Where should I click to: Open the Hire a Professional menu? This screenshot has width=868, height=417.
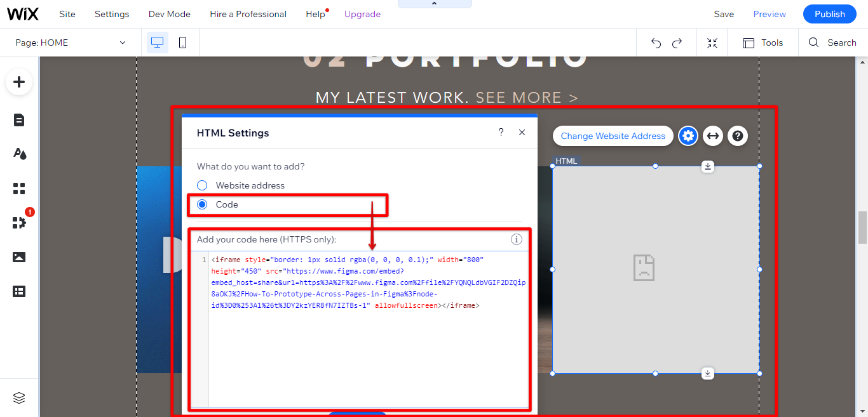(248, 14)
